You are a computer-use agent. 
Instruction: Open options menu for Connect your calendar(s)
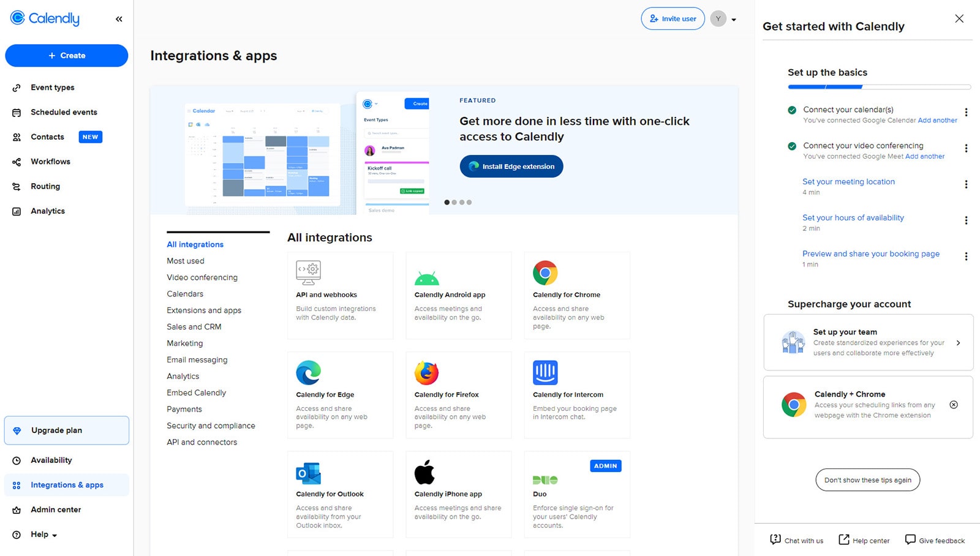966,113
